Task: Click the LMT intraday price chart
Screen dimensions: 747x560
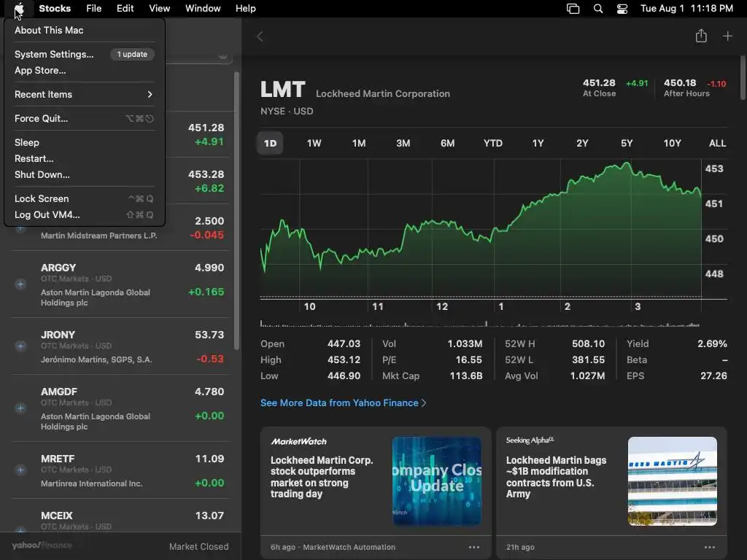Action: (481, 228)
